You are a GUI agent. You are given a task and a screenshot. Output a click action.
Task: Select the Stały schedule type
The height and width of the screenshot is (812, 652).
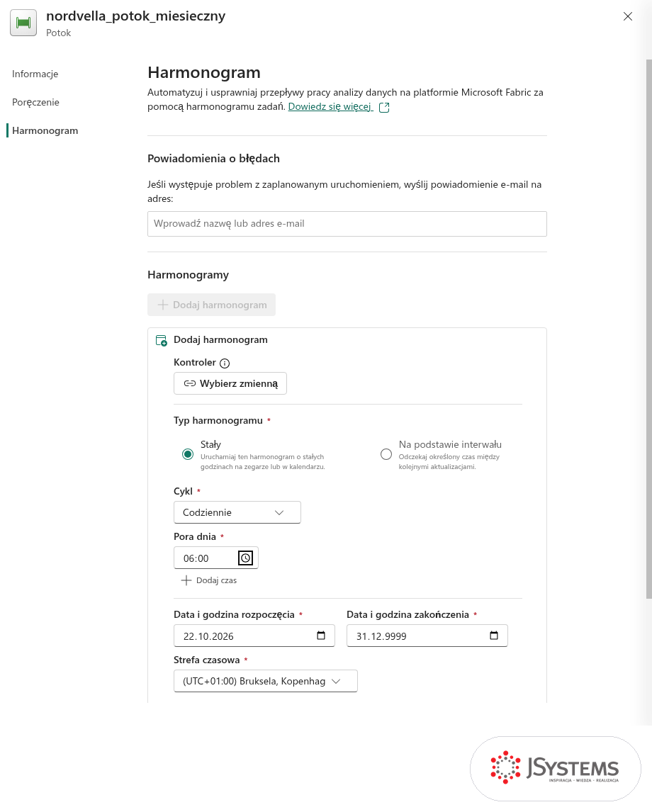pyautogui.click(x=188, y=454)
